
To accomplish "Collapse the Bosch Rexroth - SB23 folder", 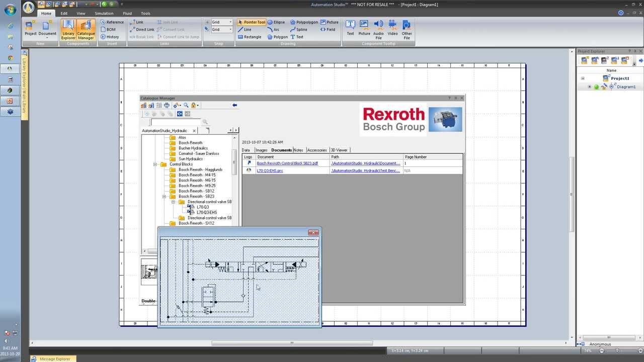I will pyautogui.click(x=164, y=197).
